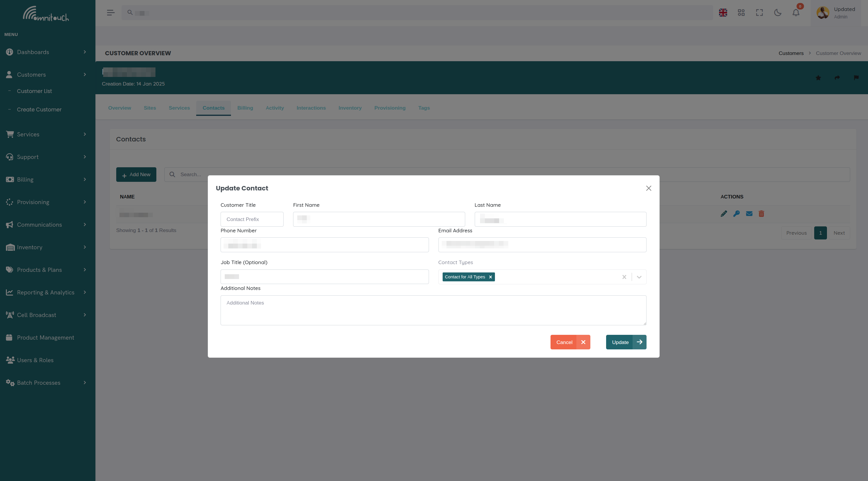Edit the contact using the pencil icon

tap(724, 214)
